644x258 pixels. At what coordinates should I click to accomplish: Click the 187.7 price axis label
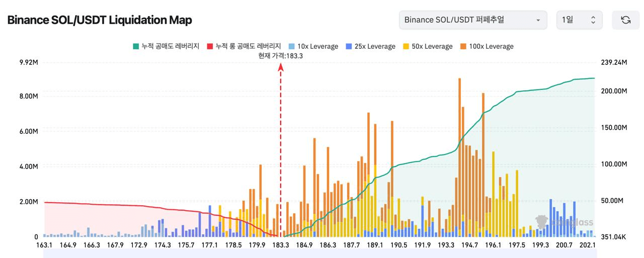tap(352, 245)
